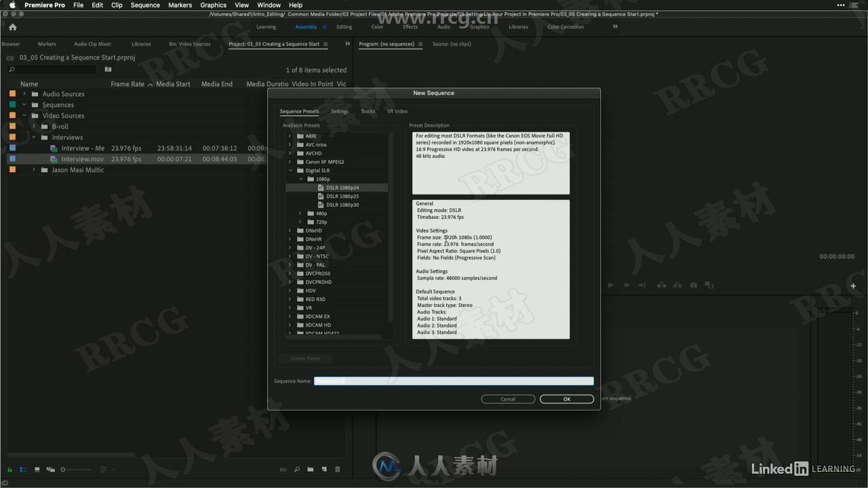Create a New Bin with folder icon
The width and height of the screenshot is (868, 488).
click(x=311, y=469)
